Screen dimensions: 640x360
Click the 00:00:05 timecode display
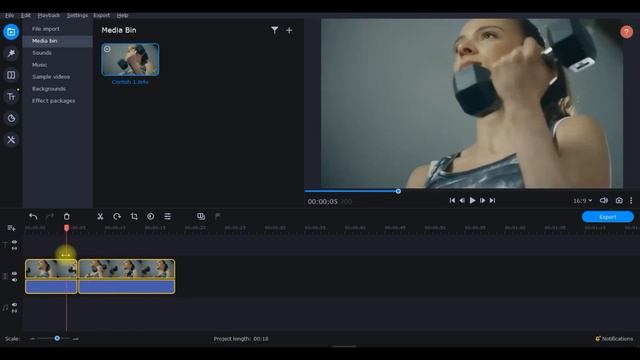[x=322, y=202]
